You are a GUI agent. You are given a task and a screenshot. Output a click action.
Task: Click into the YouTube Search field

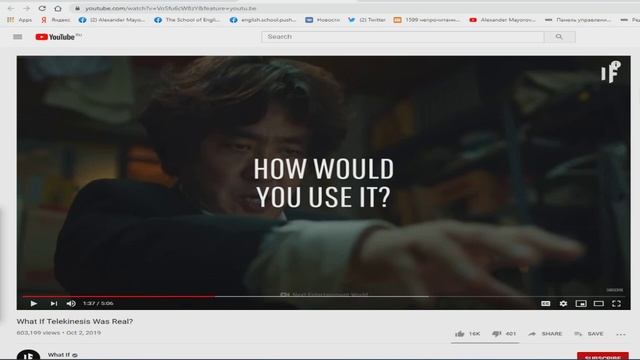coord(403,37)
